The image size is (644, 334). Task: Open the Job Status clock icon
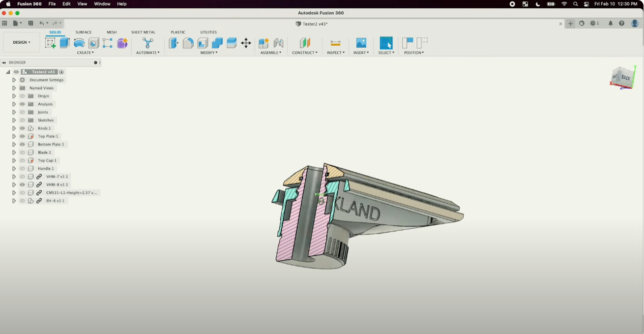pos(593,23)
